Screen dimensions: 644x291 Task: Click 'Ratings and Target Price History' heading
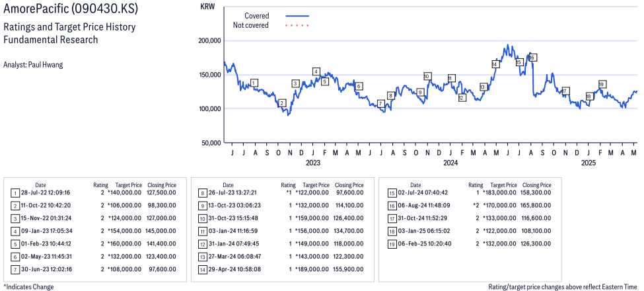pos(69,27)
